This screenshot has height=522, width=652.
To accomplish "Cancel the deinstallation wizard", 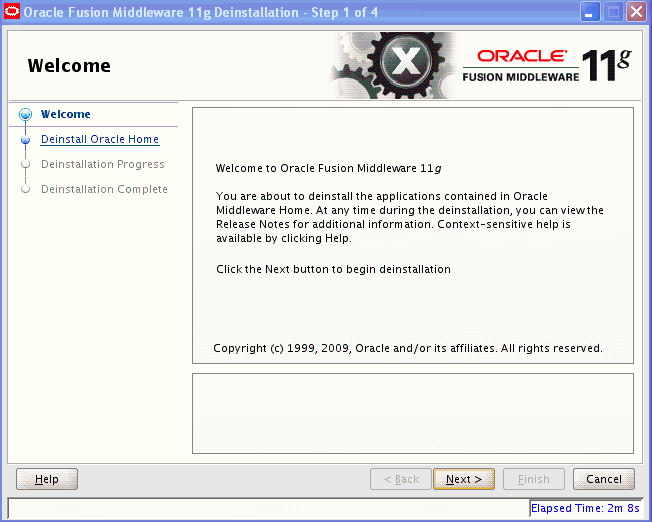I will 604,479.
